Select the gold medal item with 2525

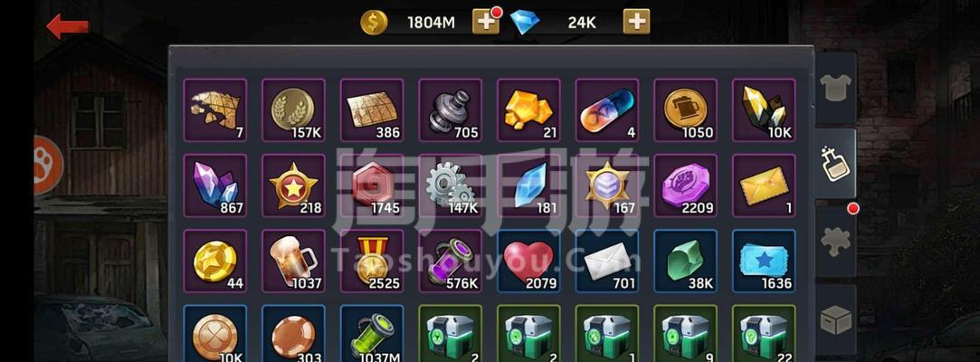tap(372, 262)
